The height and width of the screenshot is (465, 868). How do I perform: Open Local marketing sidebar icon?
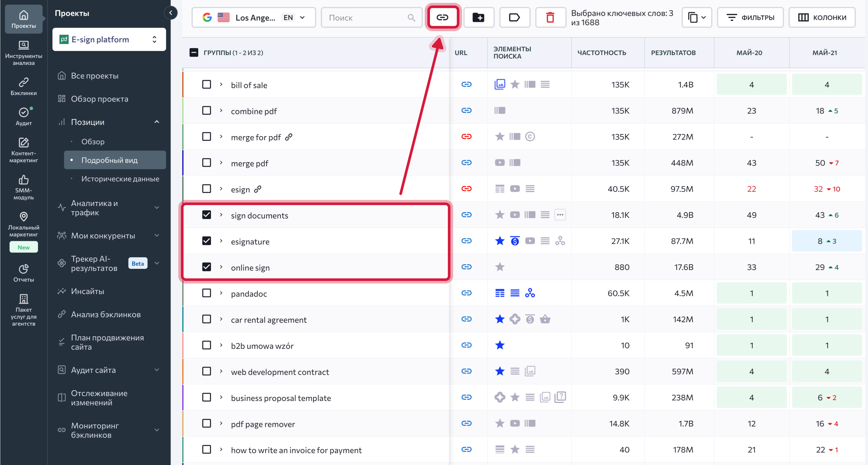point(24,224)
